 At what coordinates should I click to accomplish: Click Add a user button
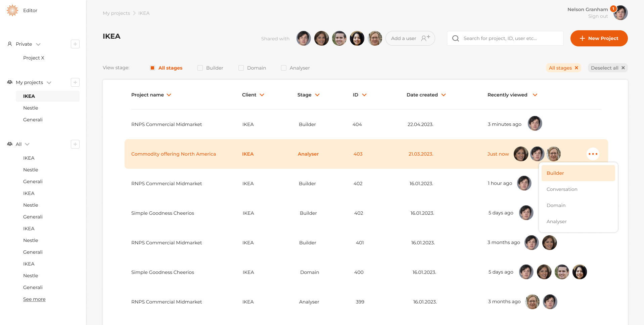410,38
